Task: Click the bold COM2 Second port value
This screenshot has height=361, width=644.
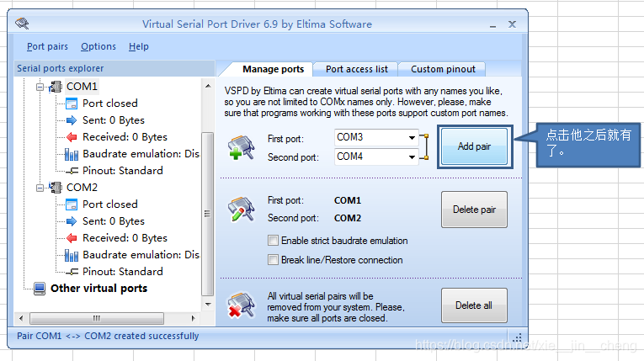Action: point(348,218)
